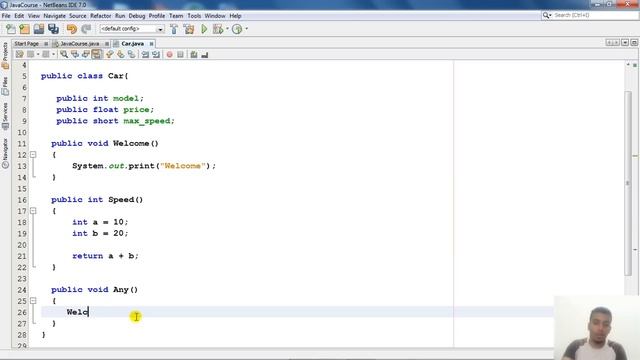
Task: Open the Window menu
Action: click(215, 16)
